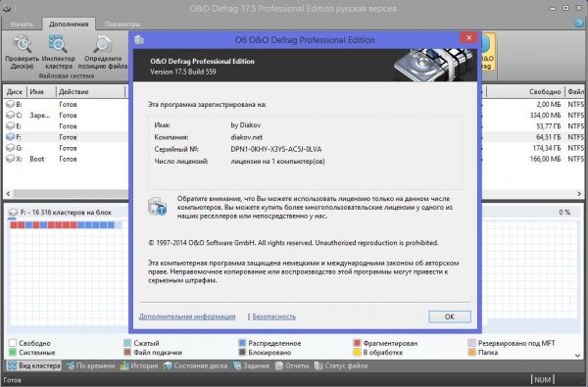Click the drive E: icon
This screenshot has width=588, height=387.
pos(11,125)
